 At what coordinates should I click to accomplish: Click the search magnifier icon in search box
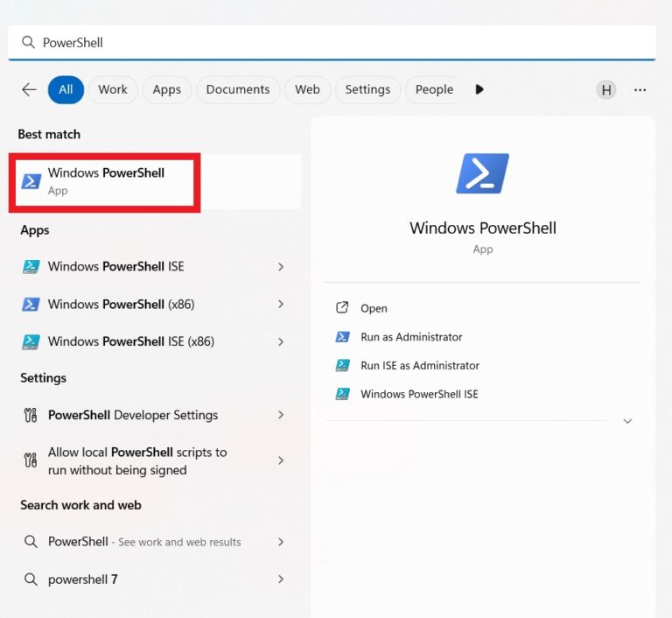pyautogui.click(x=28, y=42)
